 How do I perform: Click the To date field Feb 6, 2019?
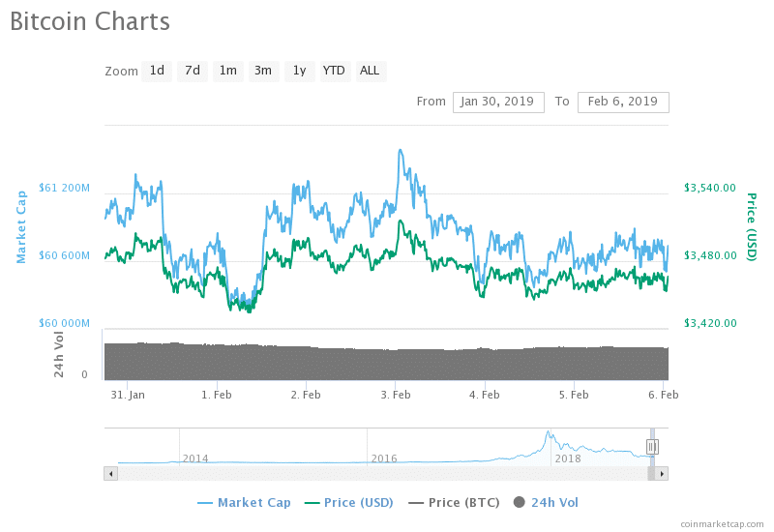[x=623, y=103]
